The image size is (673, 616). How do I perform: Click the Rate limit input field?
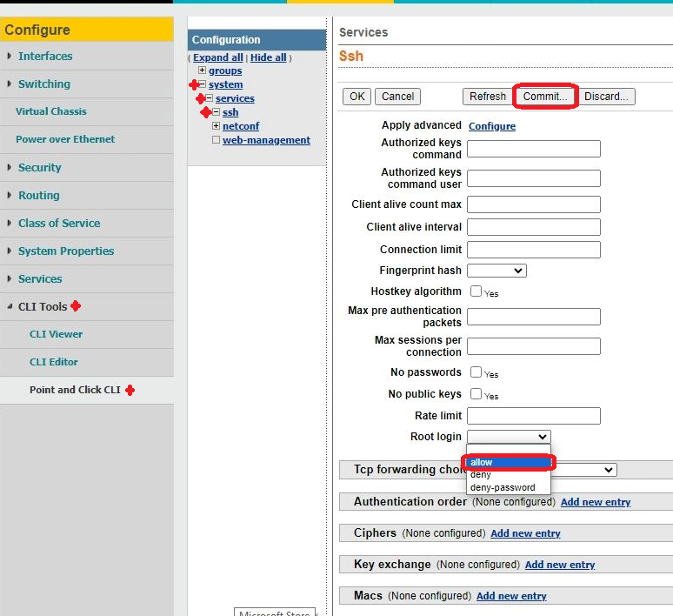point(533,416)
